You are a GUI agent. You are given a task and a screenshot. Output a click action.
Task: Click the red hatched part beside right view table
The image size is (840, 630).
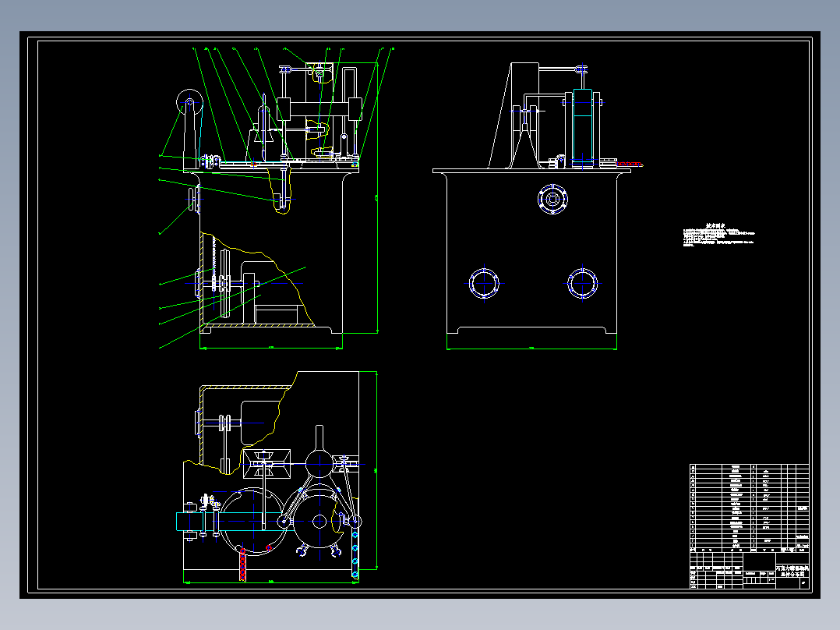[630, 164]
